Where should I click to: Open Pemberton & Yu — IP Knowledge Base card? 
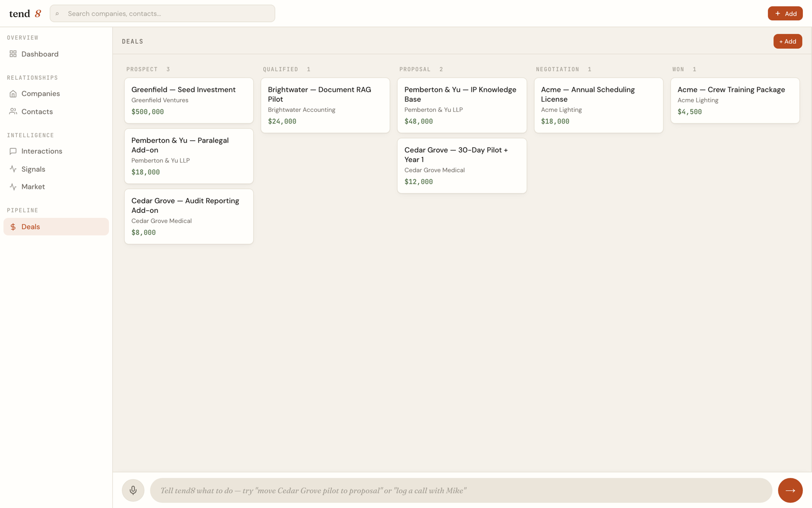click(462, 105)
